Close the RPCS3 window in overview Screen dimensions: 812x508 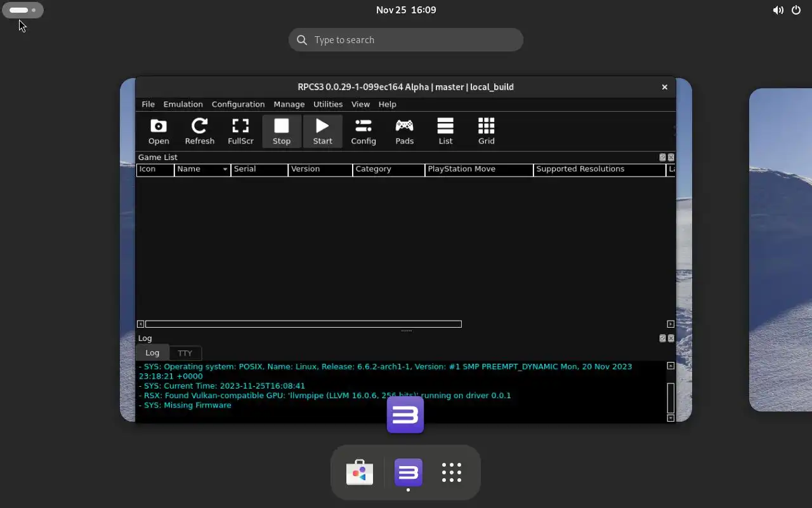[664, 87]
